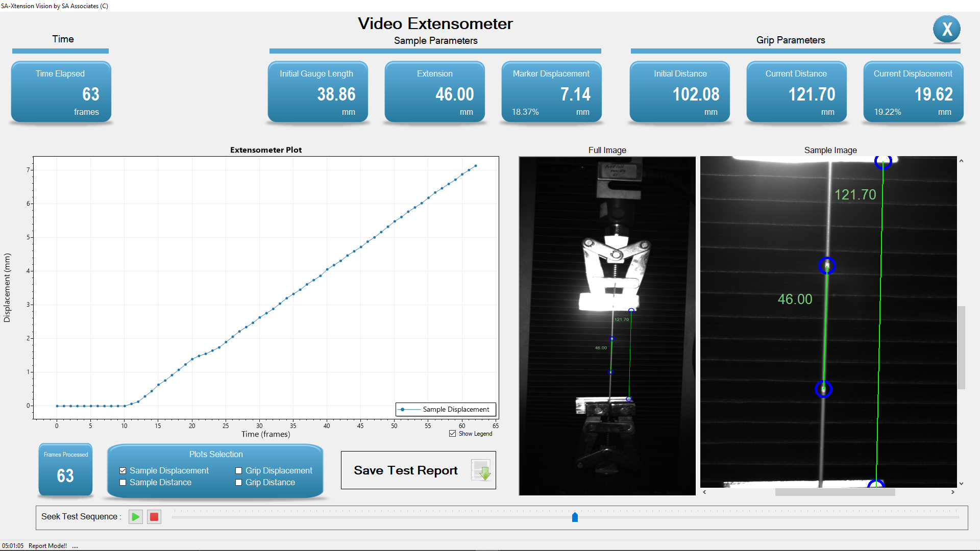Click the Frames Processed tile

pyautogui.click(x=65, y=470)
